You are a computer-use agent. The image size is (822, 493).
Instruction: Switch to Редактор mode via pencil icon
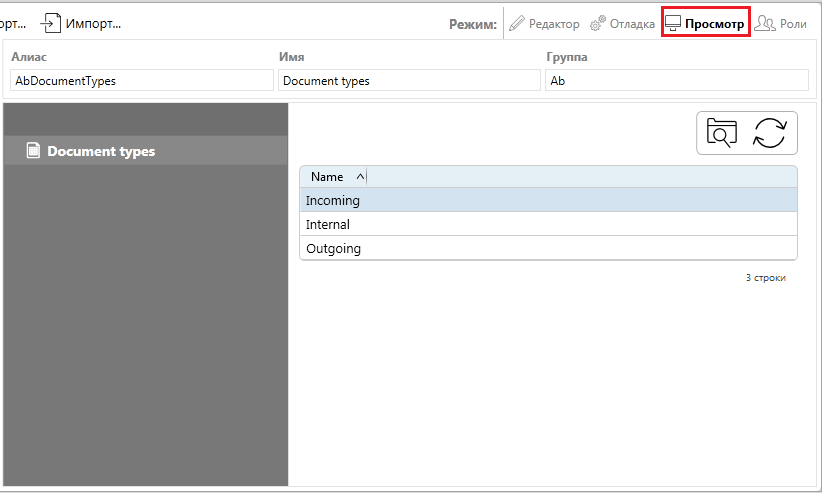click(x=517, y=23)
